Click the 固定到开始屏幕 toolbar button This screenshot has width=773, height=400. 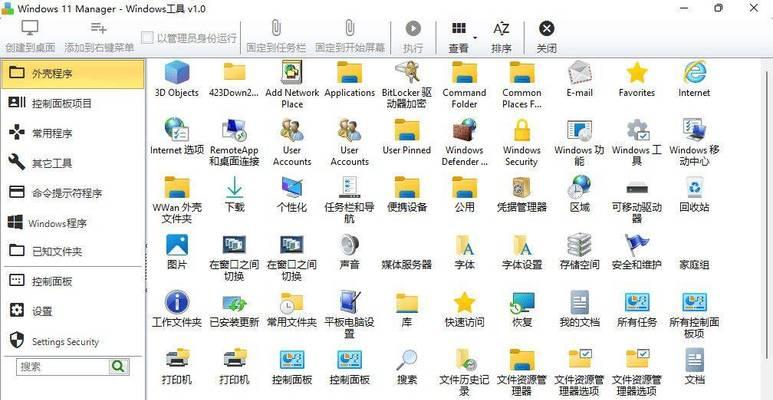pos(350,37)
